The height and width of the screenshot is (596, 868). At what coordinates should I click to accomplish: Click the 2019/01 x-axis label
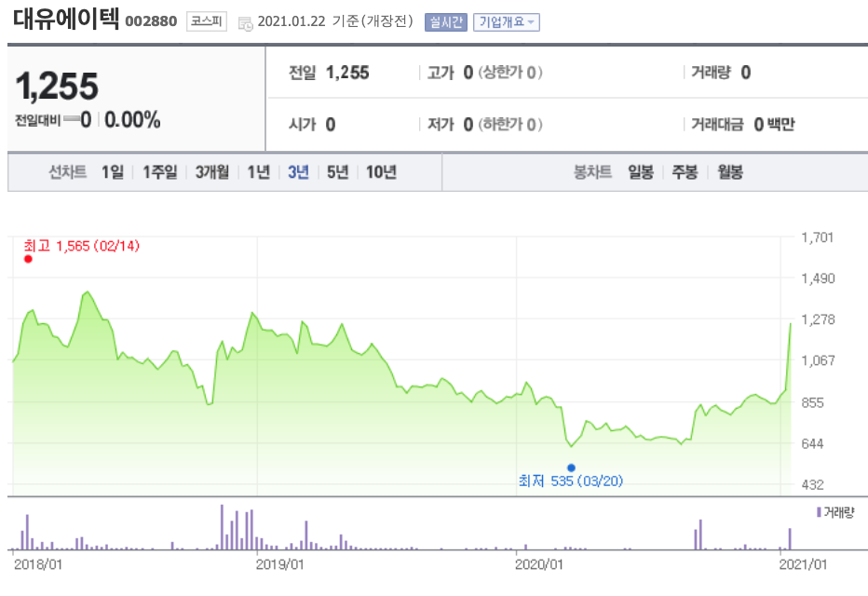point(280,564)
